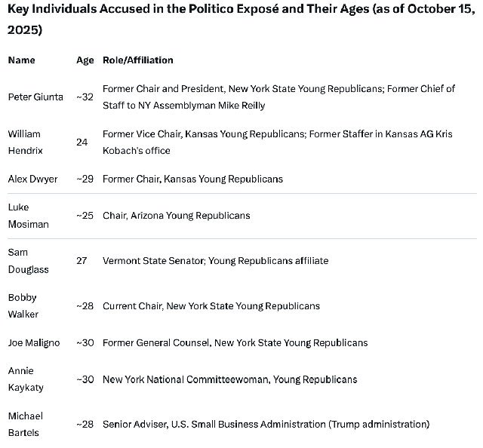Select the Peter Giunta name cell

[x=35, y=97]
